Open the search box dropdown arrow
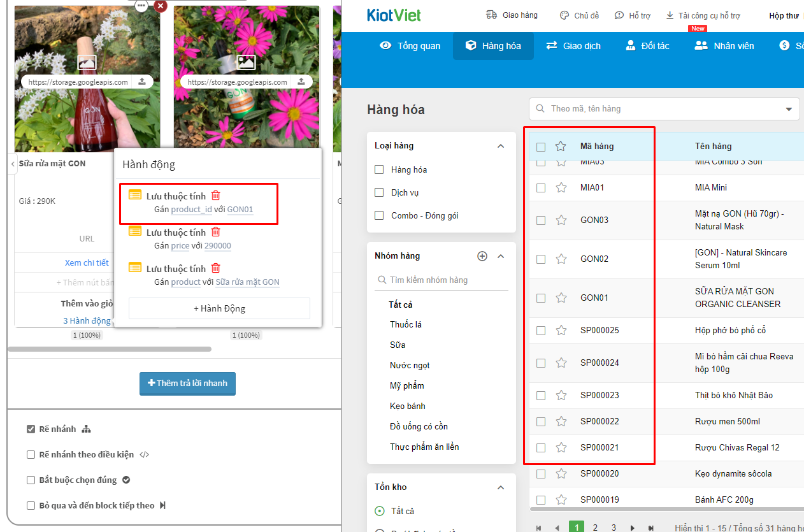Viewport: 804px width, 532px height. [790, 109]
